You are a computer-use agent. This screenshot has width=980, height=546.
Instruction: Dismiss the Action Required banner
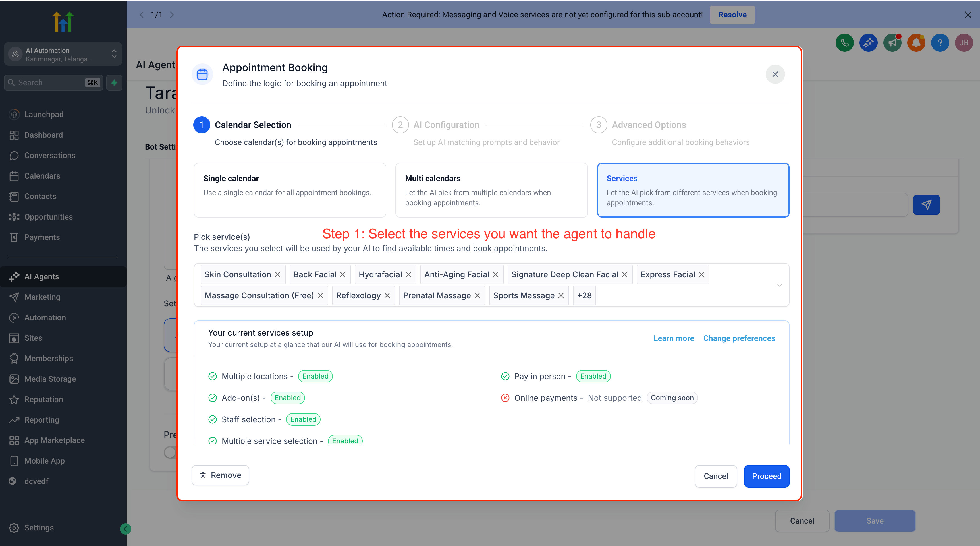point(968,15)
